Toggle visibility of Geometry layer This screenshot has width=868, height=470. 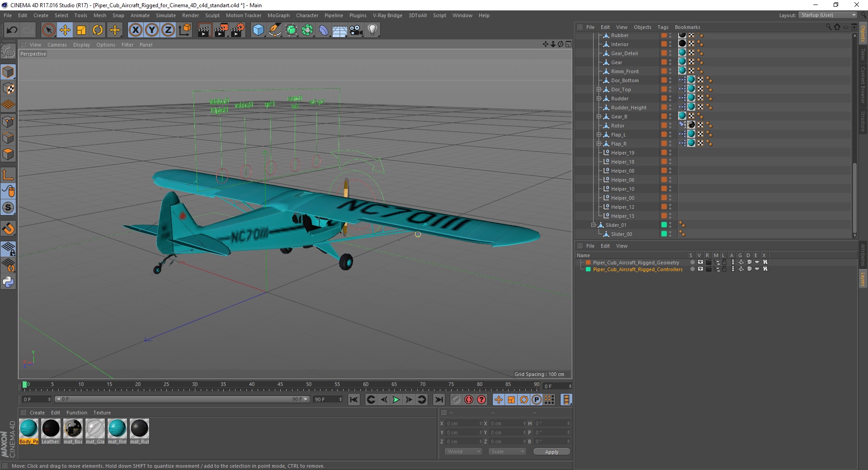[700, 262]
